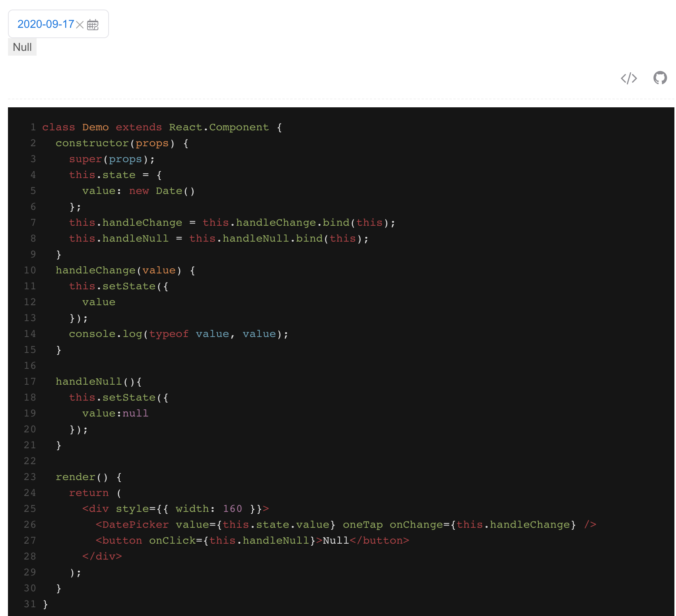The image size is (676, 616).
Task: Open the GitHub repository link
Action: 660,78
